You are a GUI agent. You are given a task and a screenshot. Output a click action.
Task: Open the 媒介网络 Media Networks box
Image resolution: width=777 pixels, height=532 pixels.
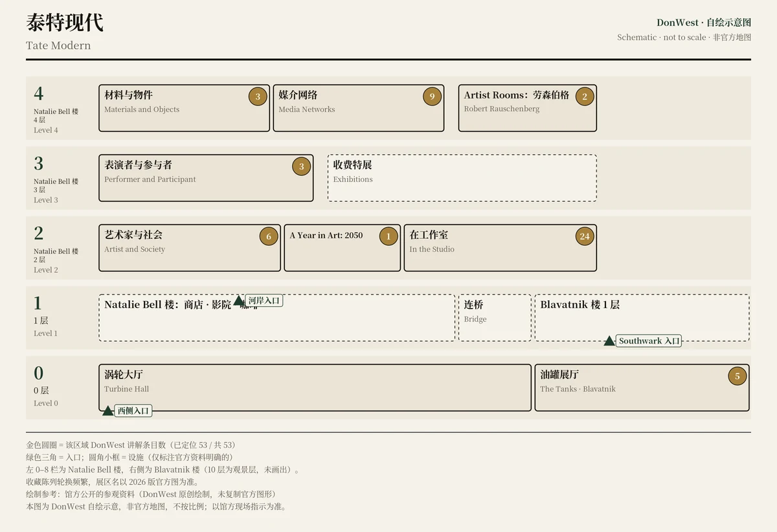[x=359, y=108]
